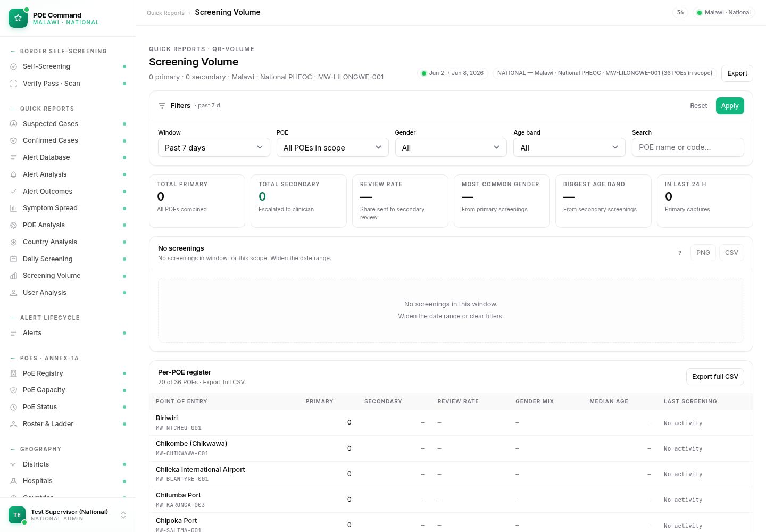Download chart as CSV
Viewport: 766px width, 532px height.
pos(731,253)
